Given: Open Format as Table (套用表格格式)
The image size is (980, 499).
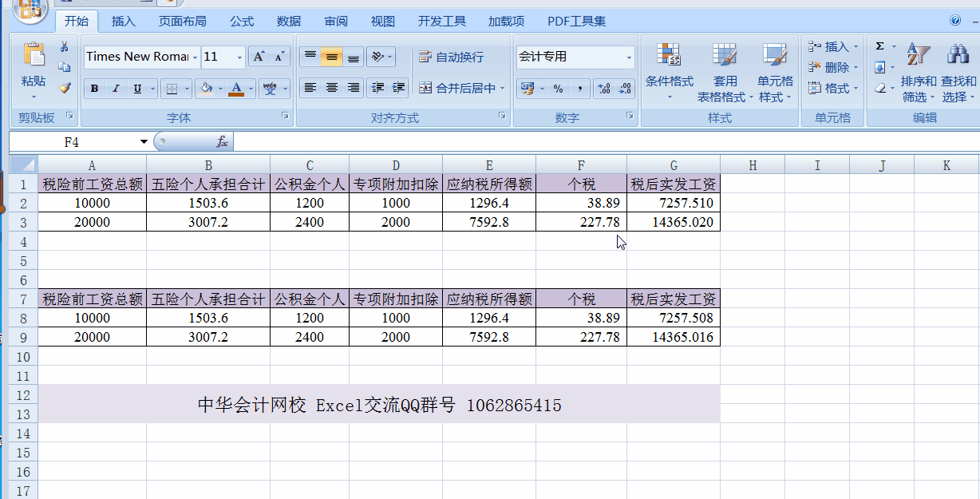Looking at the screenshot, I should (x=725, y=73).
